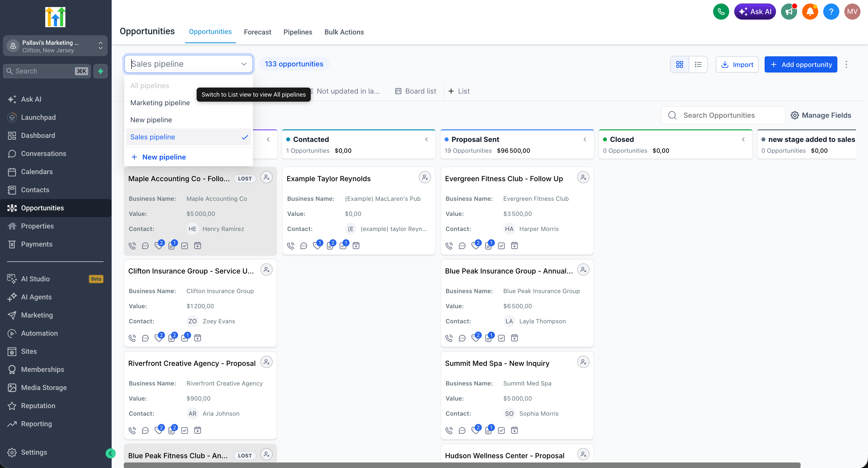The height and width of the screenshot is (468, 868).
Task: Assign owner on Blue Peak Insurance Group card
Action: (583, 270)
